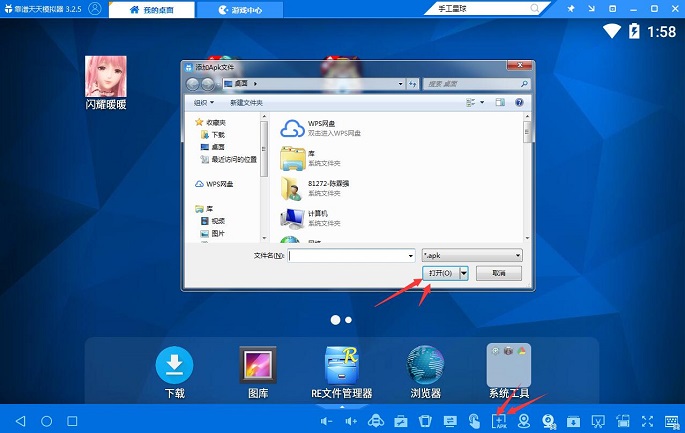Click refresh button beside address bar
The image size is (685, 433).
[413, 84]
